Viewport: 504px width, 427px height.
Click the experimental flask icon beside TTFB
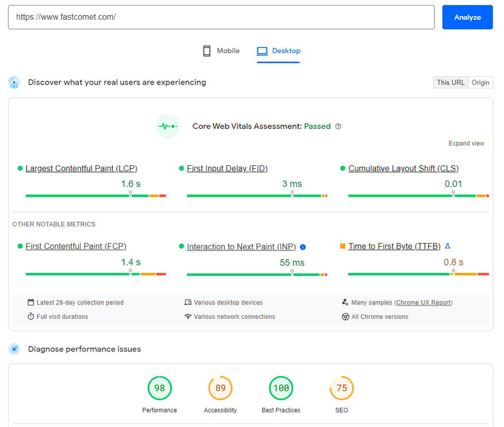pos(447,246)
